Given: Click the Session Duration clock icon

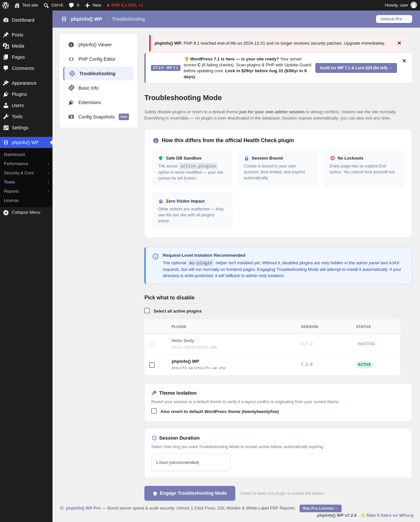Looking at the screenshot, I should point(154,438).
